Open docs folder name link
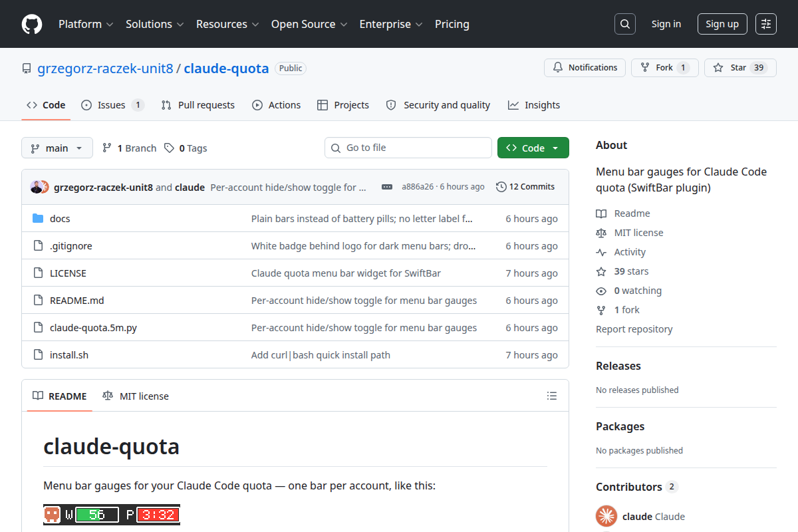This screenshot has height=532, width=798. [x=60, y=218]
